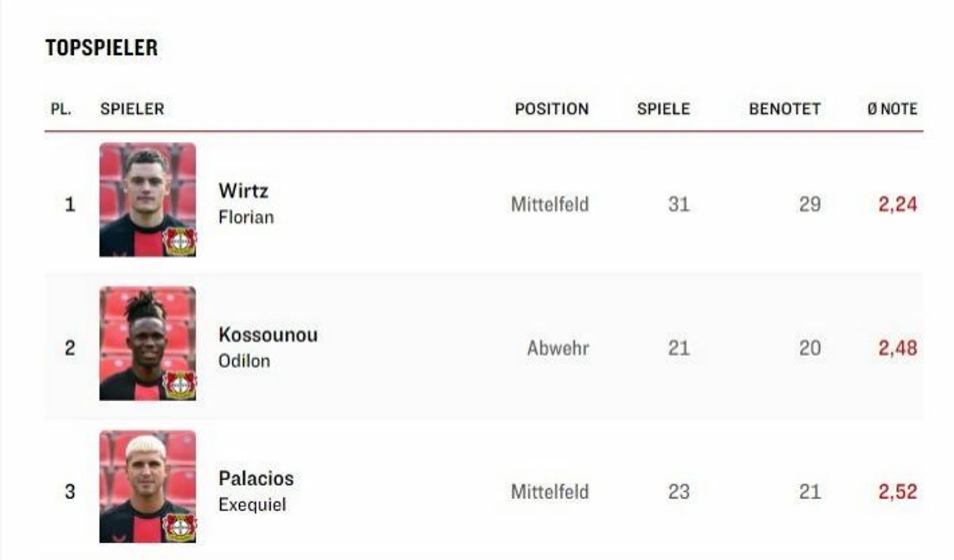Sort by the SPIELE column header
Viewport: 954px width, 560px height.
(663, 109)
